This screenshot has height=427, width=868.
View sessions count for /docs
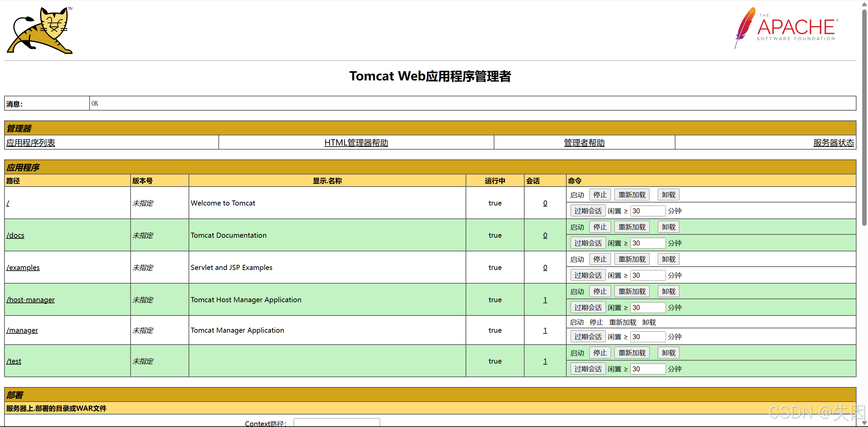point(545,235)
